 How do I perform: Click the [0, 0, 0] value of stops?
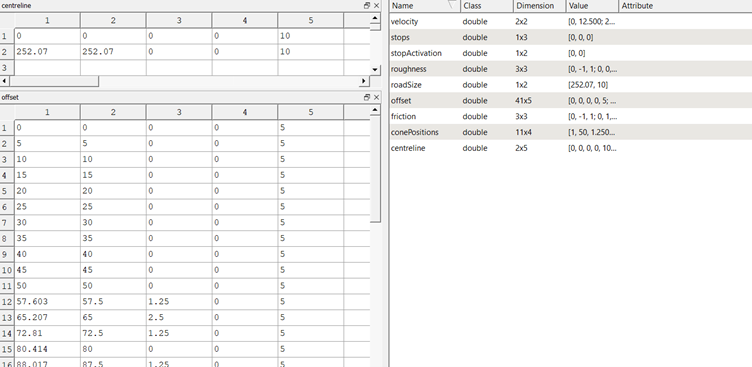(x=580, y=37)
